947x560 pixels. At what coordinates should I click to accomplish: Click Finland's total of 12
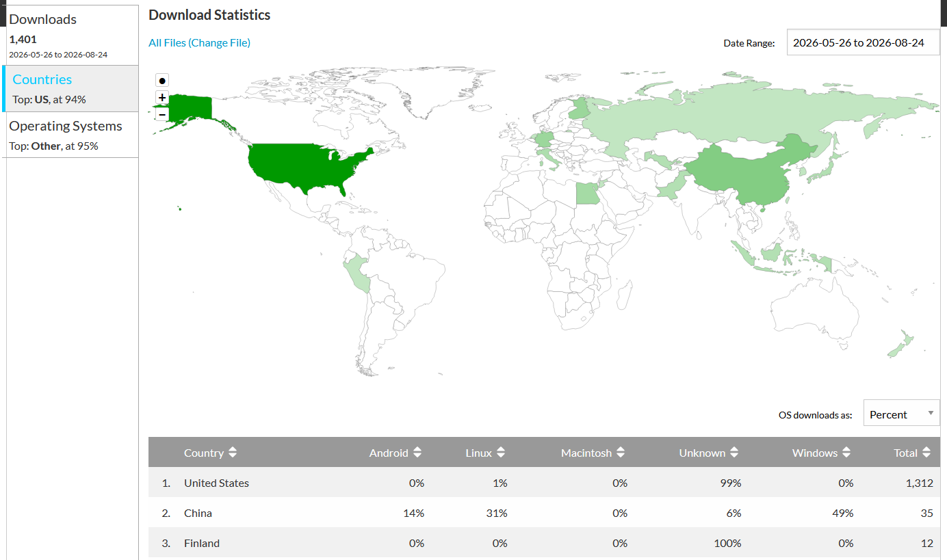pyautogui.click(x=926, y=543)
